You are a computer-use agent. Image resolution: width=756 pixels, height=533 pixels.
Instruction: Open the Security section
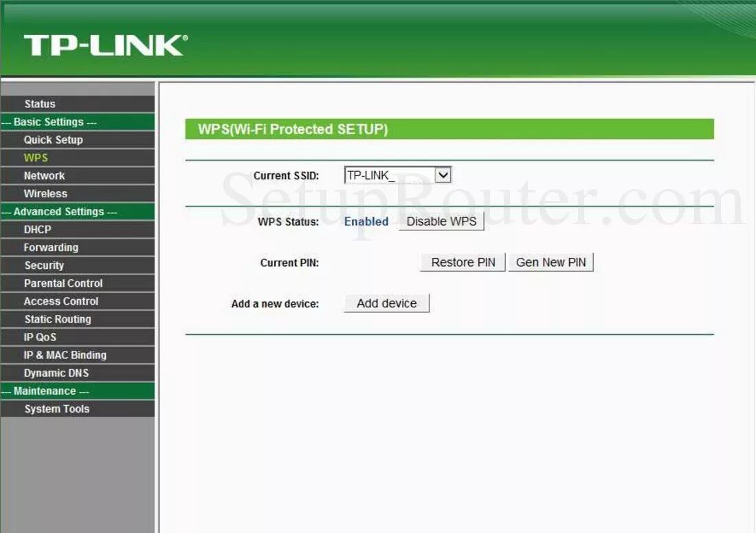click(78, 265)
